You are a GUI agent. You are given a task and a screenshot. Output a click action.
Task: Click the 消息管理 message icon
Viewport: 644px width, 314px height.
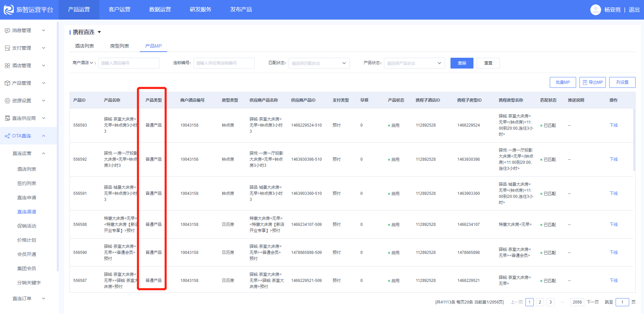[x=7, y=30]
